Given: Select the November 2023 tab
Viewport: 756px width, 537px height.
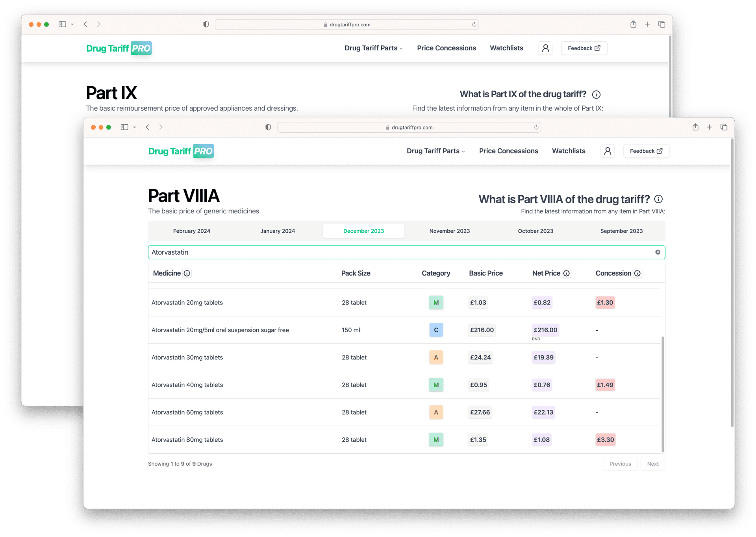Looking at the screenshot, I should [449, 231].
